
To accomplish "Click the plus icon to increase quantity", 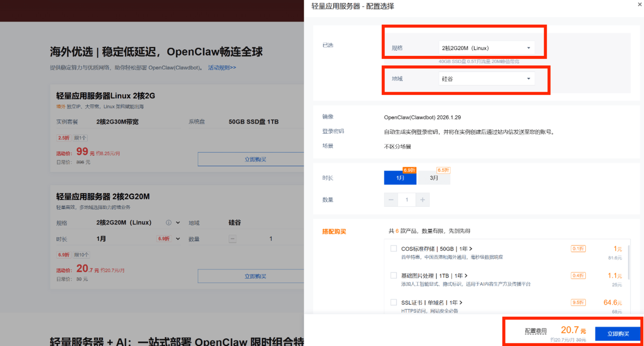I will pyautogui.click(x=423, y=200).
